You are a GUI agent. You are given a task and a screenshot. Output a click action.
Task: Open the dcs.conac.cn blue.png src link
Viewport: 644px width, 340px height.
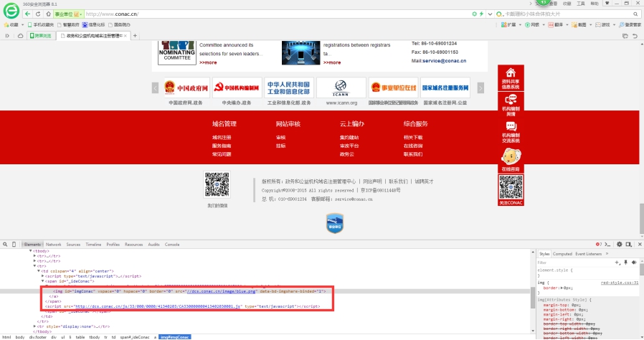click(x=222, y=291)
